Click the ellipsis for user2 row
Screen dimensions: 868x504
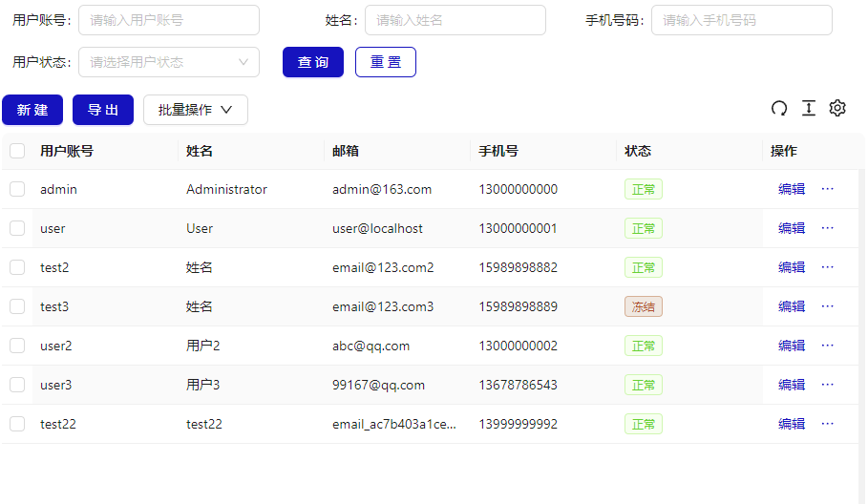(827, 346)
